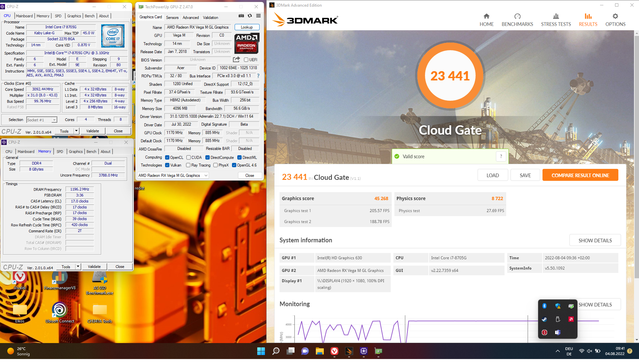Open Steam tray icon
The height and width of the screenshot is (364, 639).
tap(544, 319)
